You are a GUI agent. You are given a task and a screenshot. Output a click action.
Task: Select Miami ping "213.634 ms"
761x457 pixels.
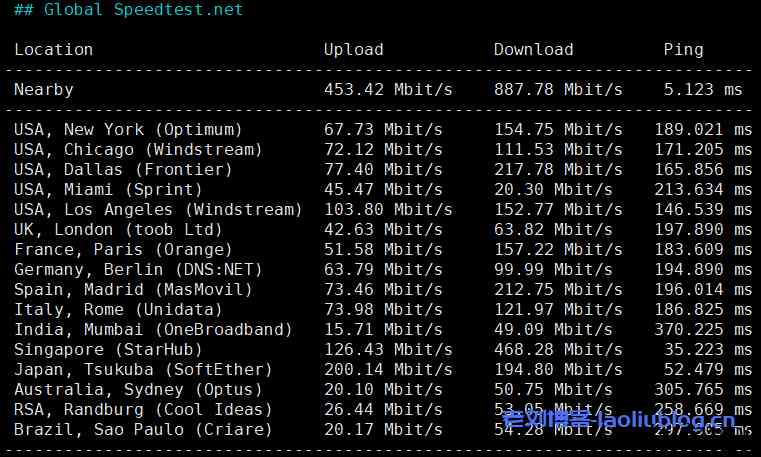[703, 189]
